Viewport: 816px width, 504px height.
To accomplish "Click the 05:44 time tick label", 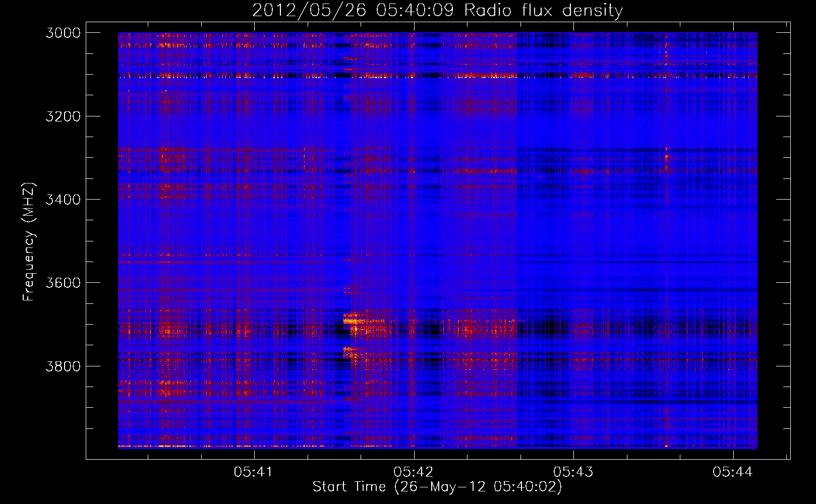I will point(733,472).
